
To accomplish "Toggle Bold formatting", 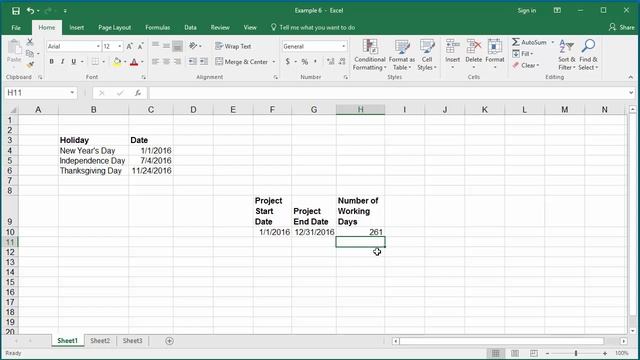I will pyautogui.click(x=51, y=62).
